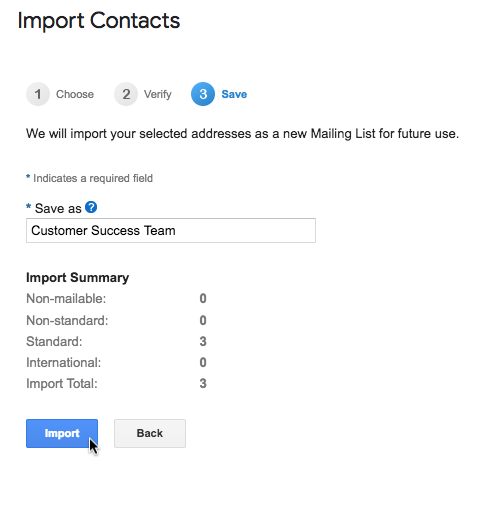This screenshot has height=531, width=481.
Task: Click the Import Summary heading
Action: point(78,278)
